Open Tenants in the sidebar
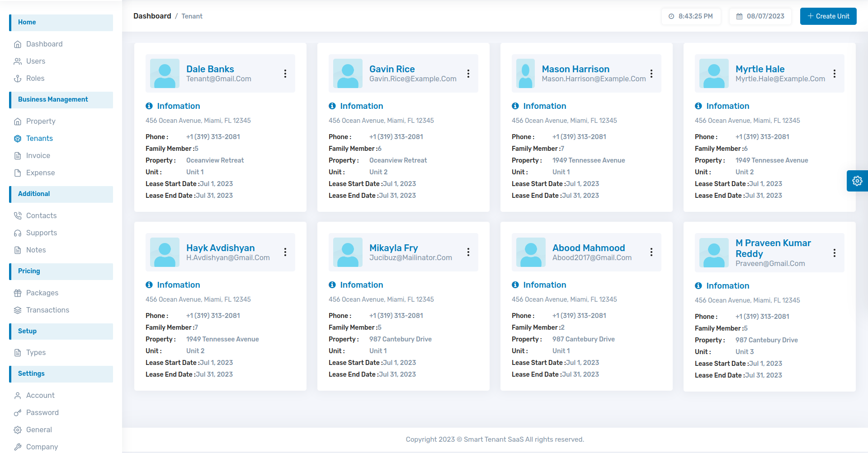 click(39, 139)
